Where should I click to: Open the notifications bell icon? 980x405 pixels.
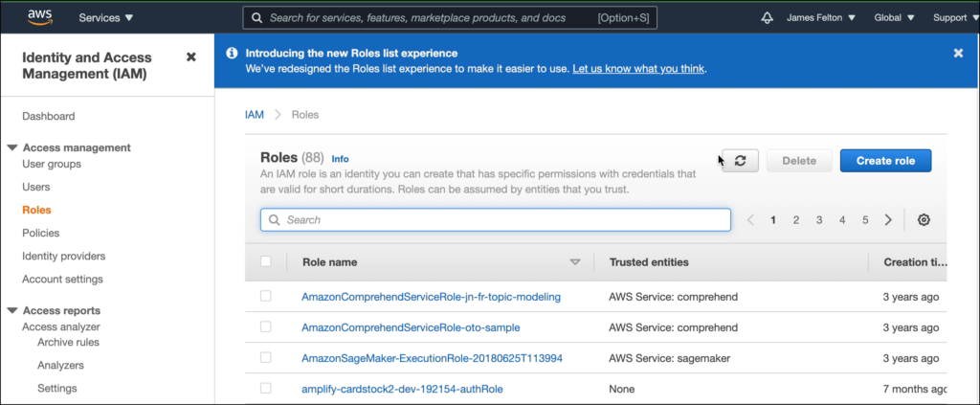coord(767,18)
